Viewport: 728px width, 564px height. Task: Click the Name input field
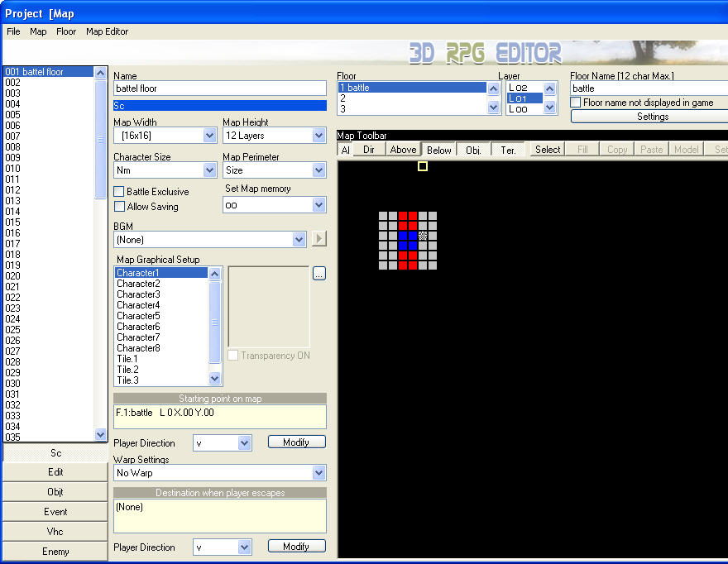(219, 88)
